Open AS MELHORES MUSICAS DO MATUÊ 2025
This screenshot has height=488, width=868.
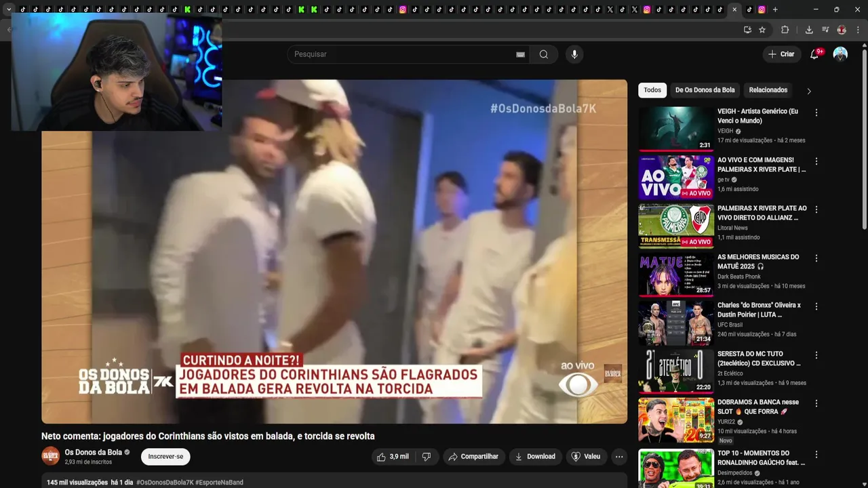click(758, 261)
